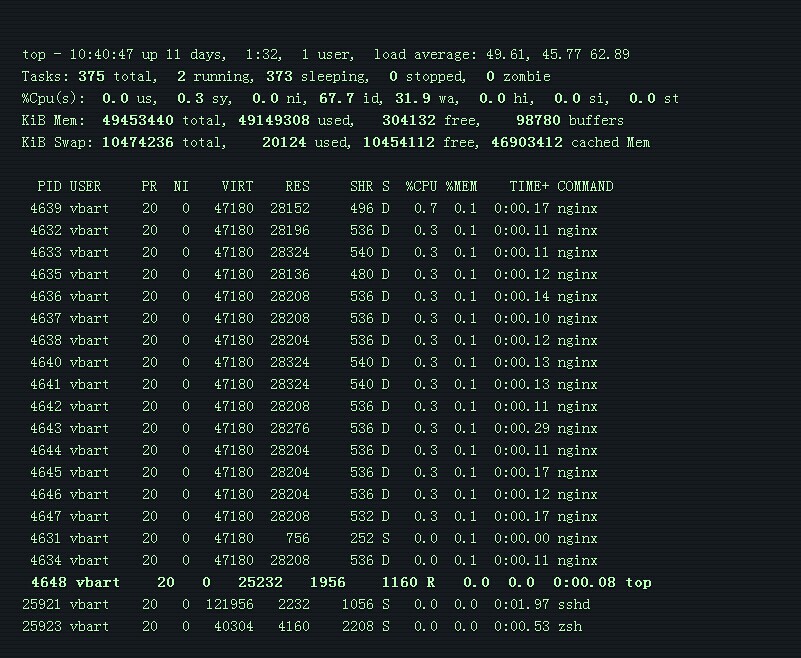Viewport: 801px width, 658px height.
Task: Click the TIME+ column header
Action: tap(529, 186)
